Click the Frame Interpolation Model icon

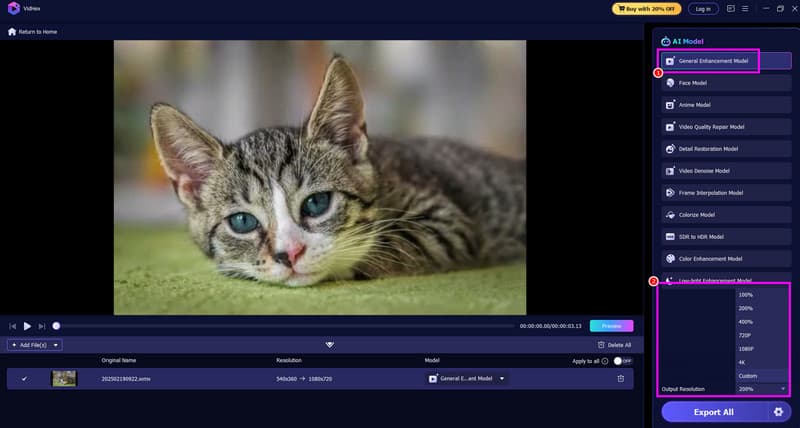click(x=670, y=192)
